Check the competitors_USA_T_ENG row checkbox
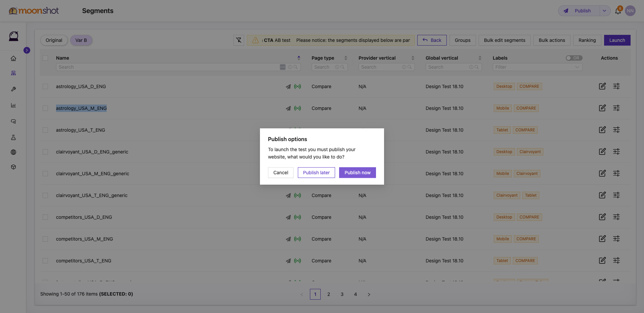The width and height of the screenshot is (644, 313). coord(45,261)
